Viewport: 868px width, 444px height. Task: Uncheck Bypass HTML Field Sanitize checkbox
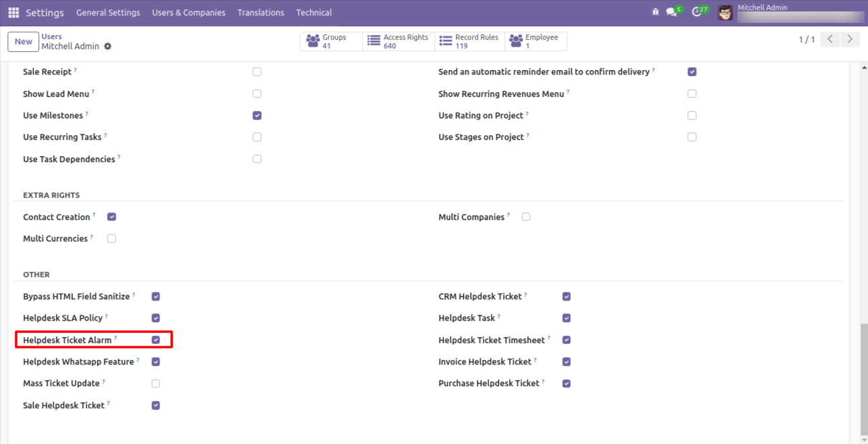pos(156,296)
